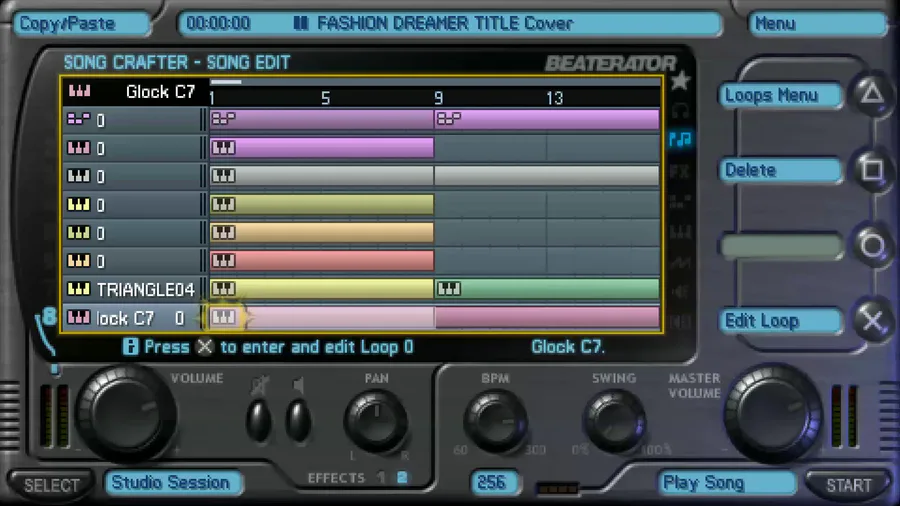Open the Loops Menu
This screenshot has height=506, width=900.
781,95
